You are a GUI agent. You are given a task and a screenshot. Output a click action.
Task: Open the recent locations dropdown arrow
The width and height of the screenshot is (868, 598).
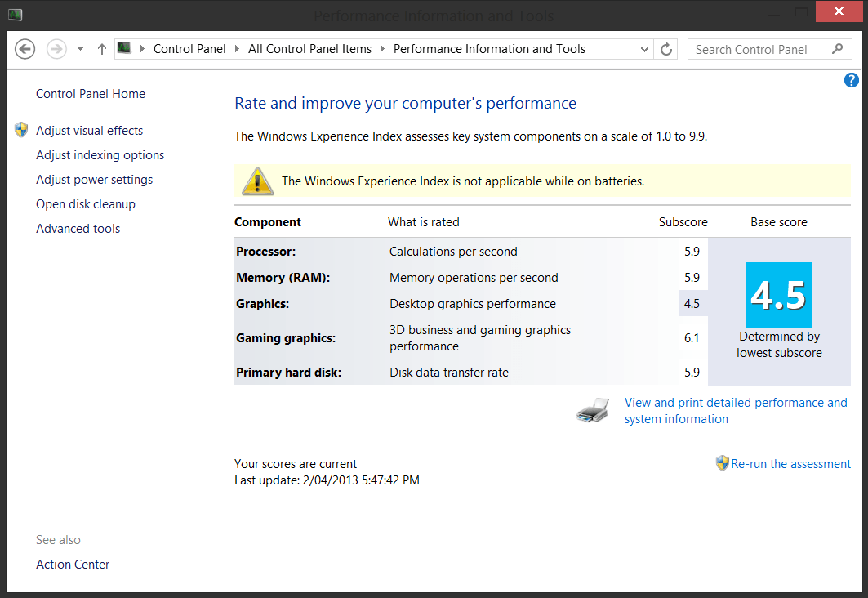pos(80,49)
